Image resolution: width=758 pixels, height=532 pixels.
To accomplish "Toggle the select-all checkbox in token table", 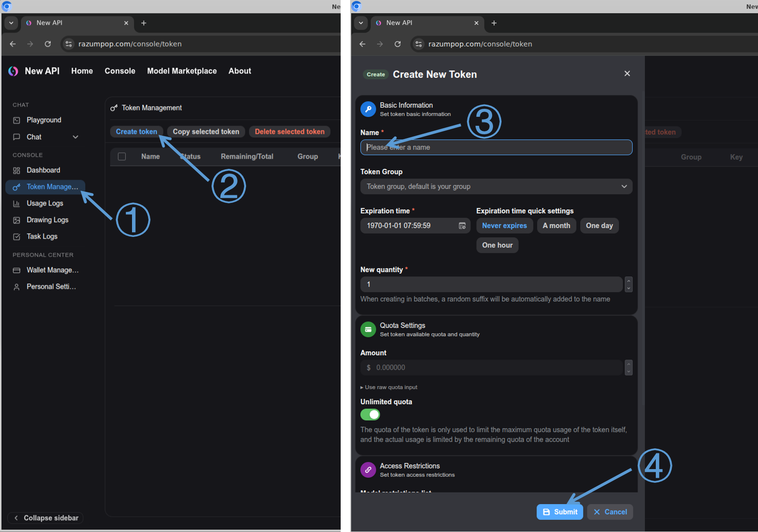I will coord(122,157).
